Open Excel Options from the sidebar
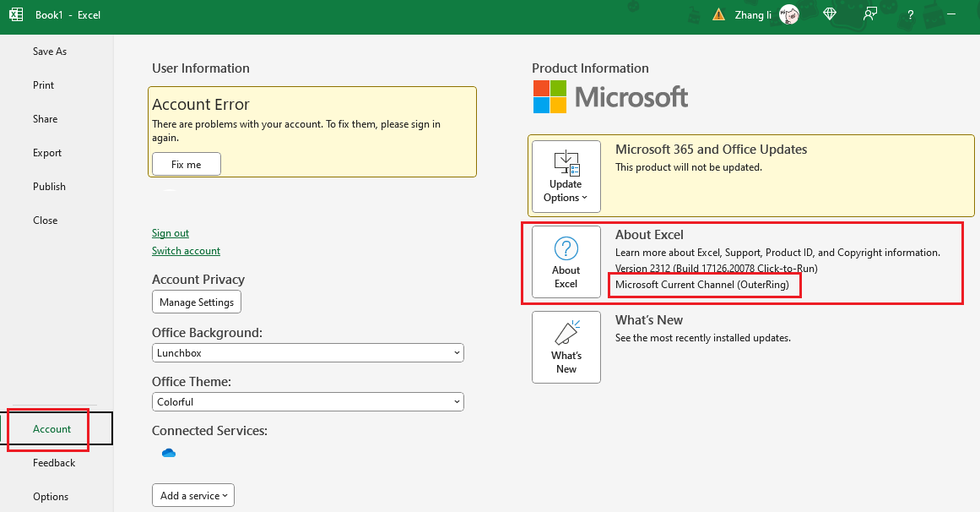980x512 pixels. coord(51,496)
